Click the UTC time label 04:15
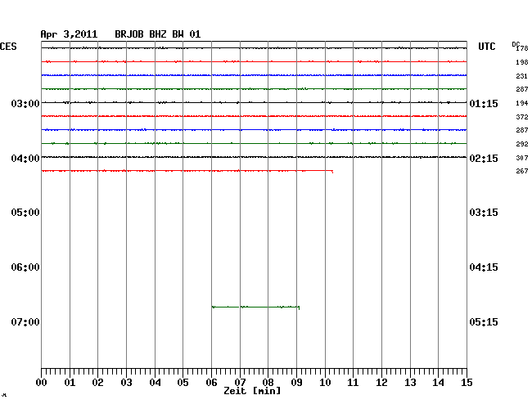The height and width of the screenshot is (404, 532). [x=484, y=267]
